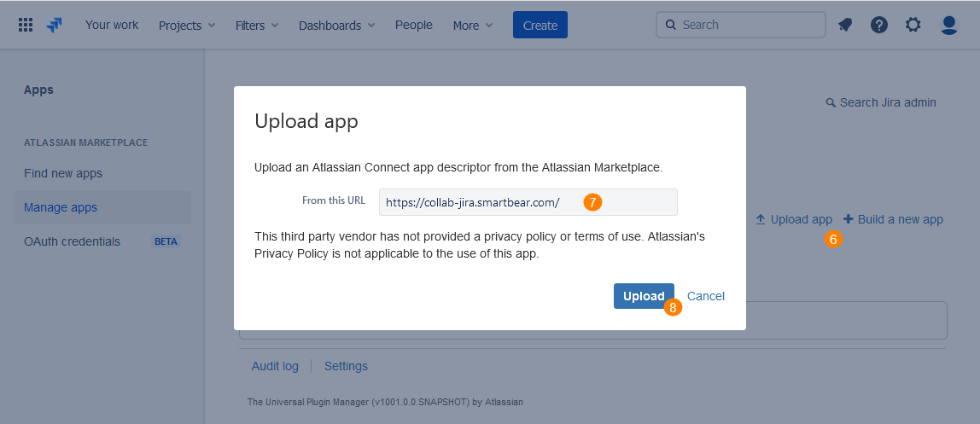Go to Your work
Screen dimensions: 980x424
(x=112, y=25)
